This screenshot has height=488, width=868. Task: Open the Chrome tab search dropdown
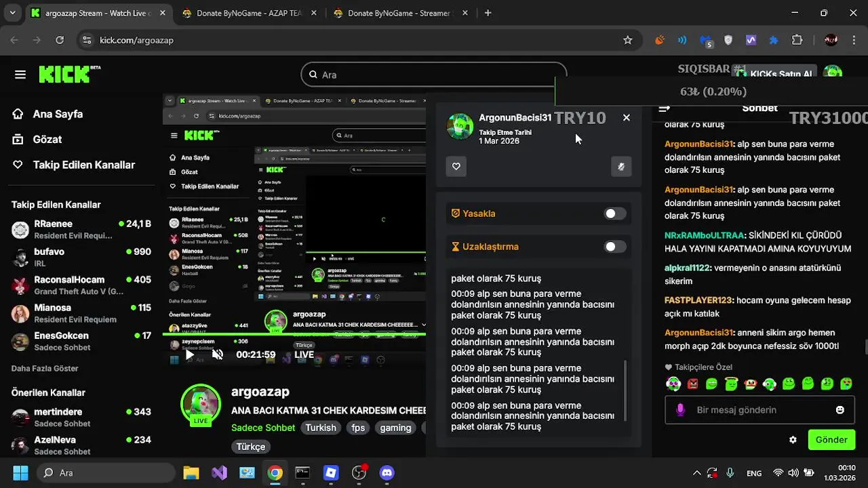tap(14, 13)
